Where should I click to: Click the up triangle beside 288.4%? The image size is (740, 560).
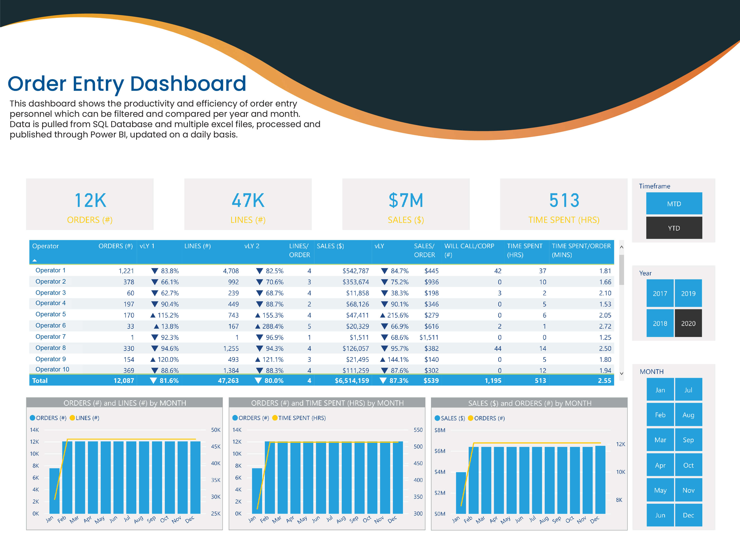[x=258, y=326]
